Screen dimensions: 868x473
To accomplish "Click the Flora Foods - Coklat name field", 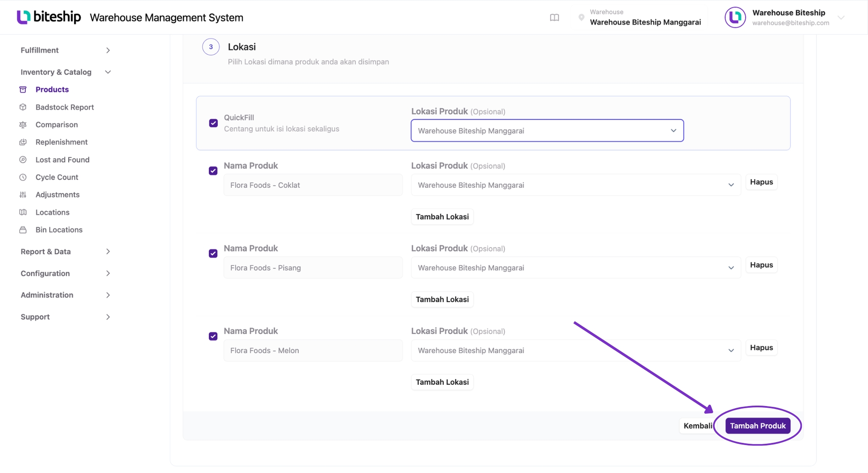I will (313, 185).
